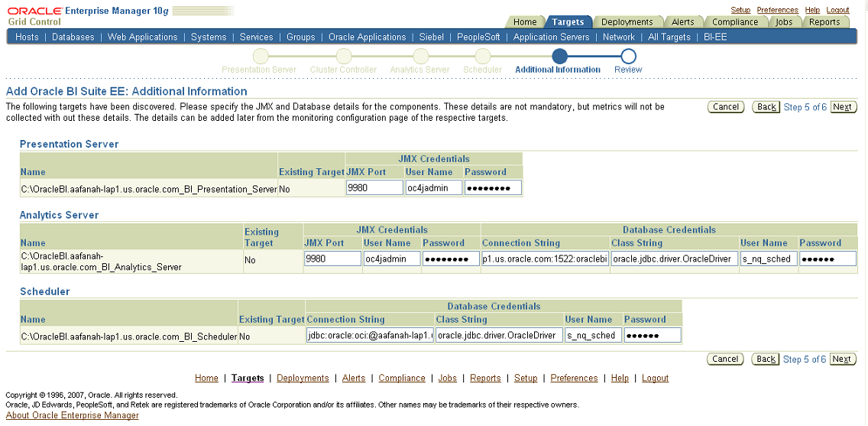Focus Analytics Server JMX User Name field
The height and width of the screenshot is (426, 868).
point(392,259)
